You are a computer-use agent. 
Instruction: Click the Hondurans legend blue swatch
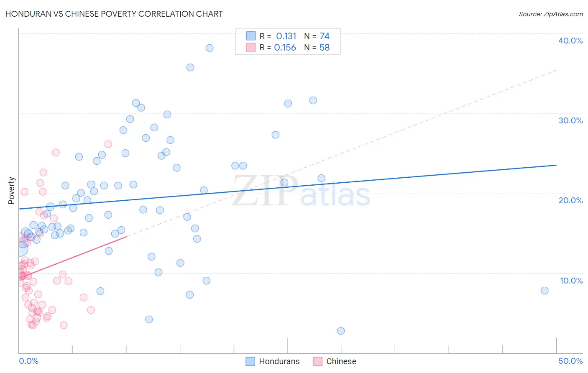tap(250, 361)
